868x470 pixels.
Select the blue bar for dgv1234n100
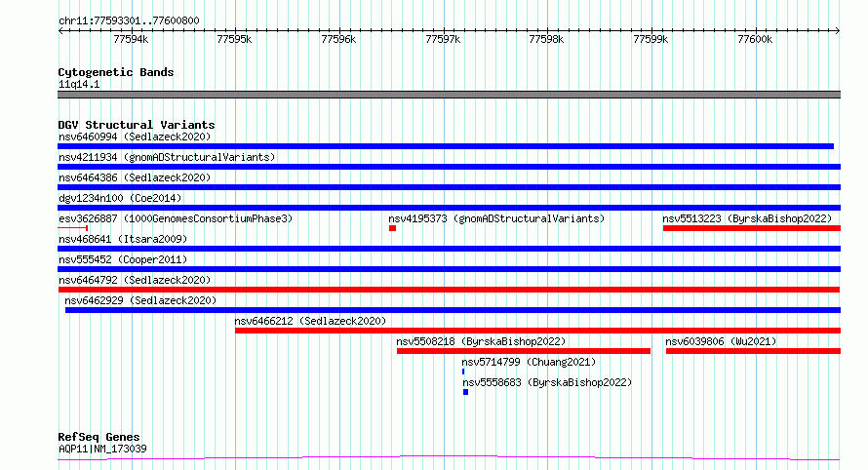point(449,208)
